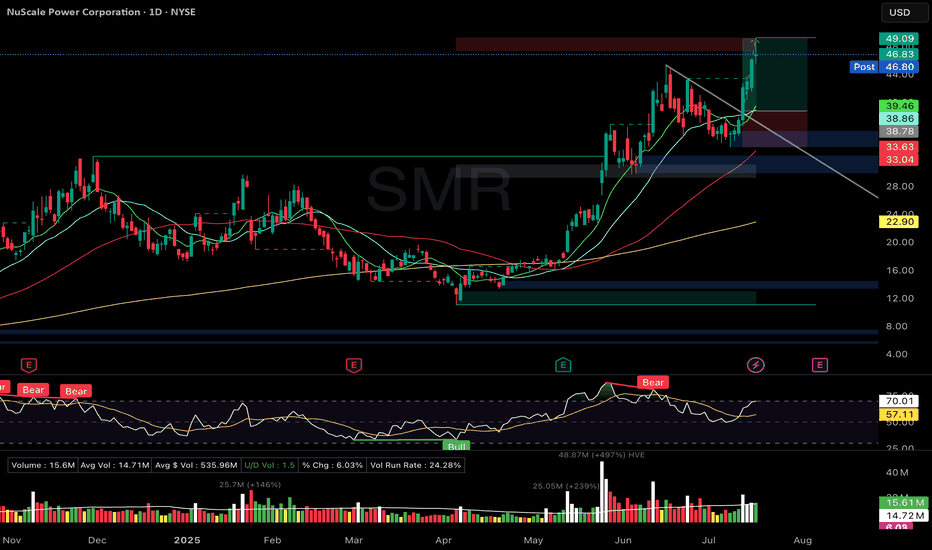Click the 12.00 price axis tick
This screenshot has height=550, width=932.
(x=900, y=298)
